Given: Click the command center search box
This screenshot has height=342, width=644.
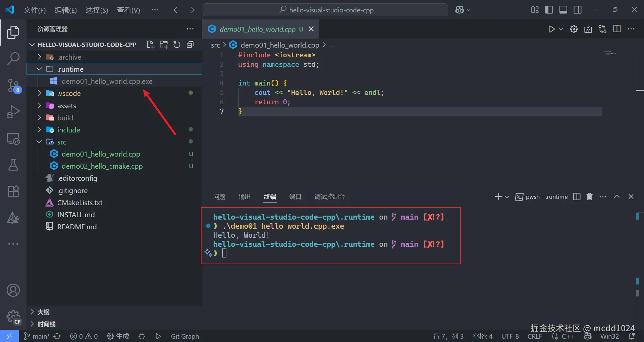Looking at the screenshot, I should pyautogui.click(x=325, y=10).
